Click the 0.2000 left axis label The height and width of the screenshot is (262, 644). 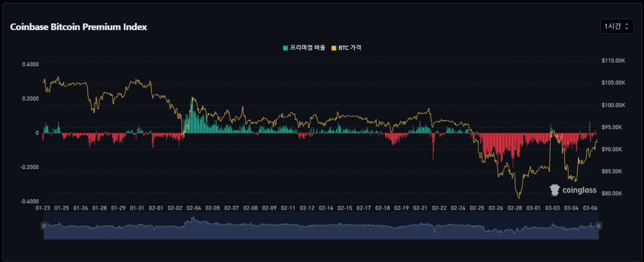(30, 99)
